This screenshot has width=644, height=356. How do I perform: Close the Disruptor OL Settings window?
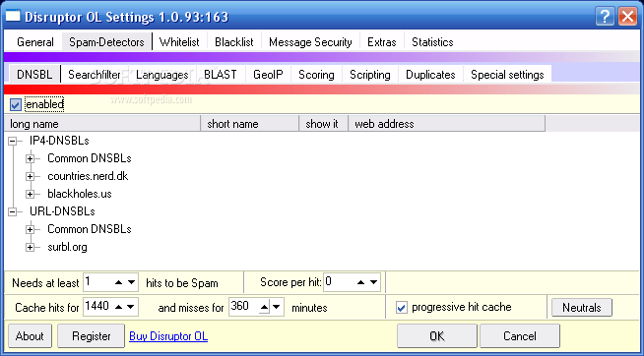coord(627,17)
